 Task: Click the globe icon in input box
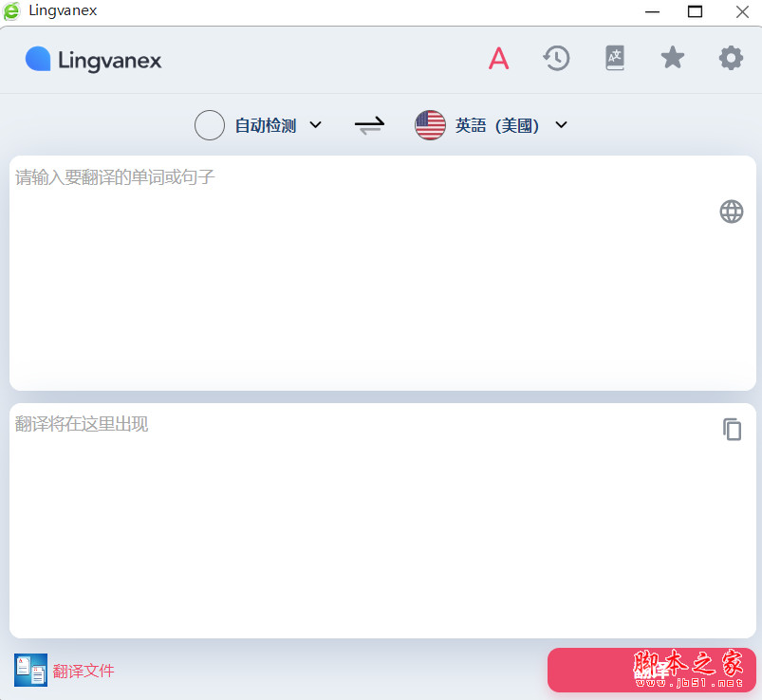[x=732, y=212]
